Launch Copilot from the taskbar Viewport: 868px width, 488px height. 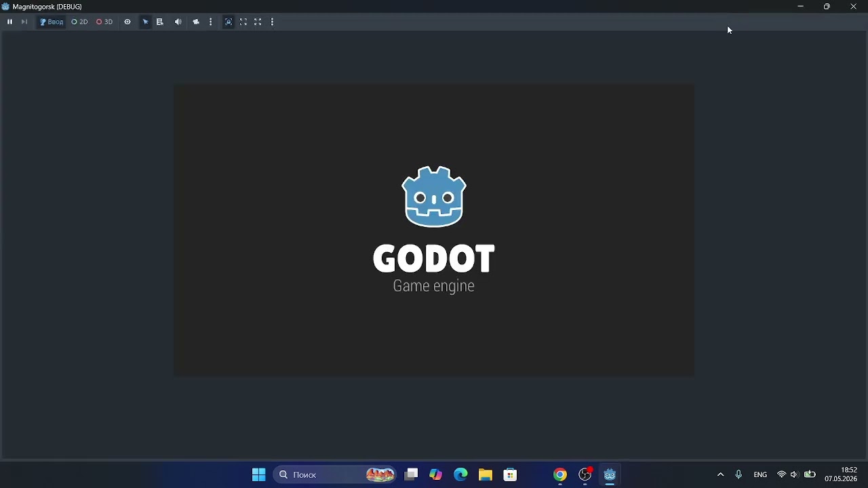pos(435,474)
